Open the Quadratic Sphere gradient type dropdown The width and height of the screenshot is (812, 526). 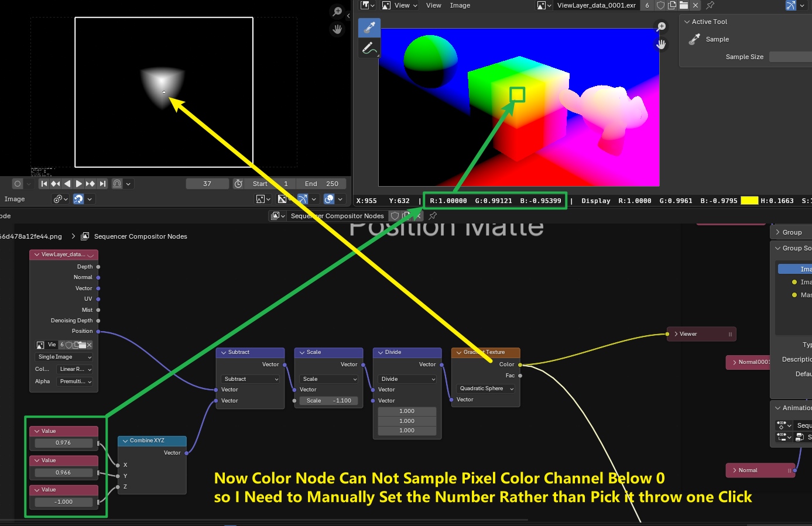tap(486, 389)
